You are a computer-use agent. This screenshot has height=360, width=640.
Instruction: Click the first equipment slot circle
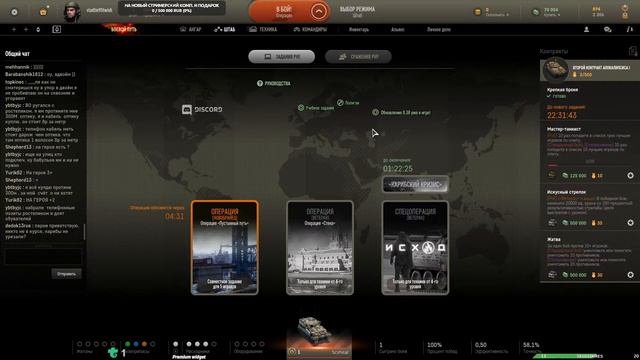[237, 344]
